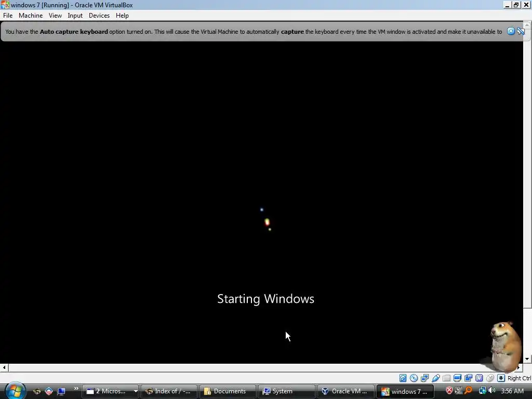The height and width of the screenshot is (399, 532).
Task: Dismiss the Auto capture keyboard notification
Action: (x=511, y=31)
